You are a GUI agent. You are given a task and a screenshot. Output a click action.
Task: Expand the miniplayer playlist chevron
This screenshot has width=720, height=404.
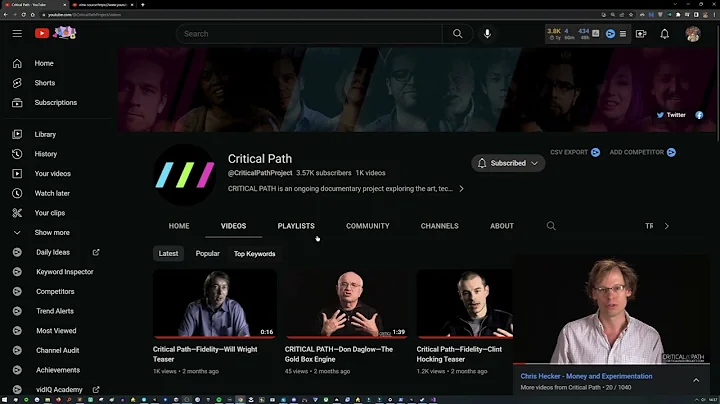point(696,380)
